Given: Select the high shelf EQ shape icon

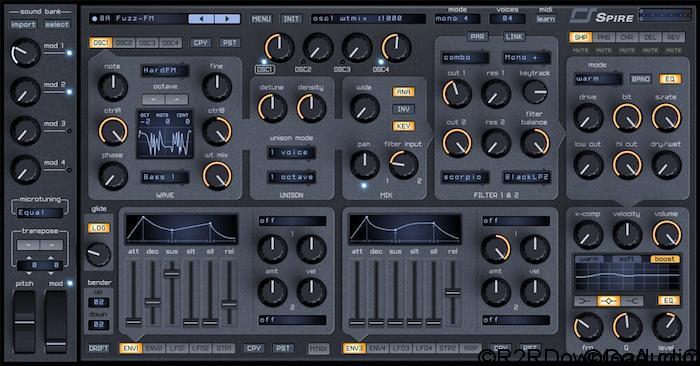Looking at the screenshot, I should point(632,301).
